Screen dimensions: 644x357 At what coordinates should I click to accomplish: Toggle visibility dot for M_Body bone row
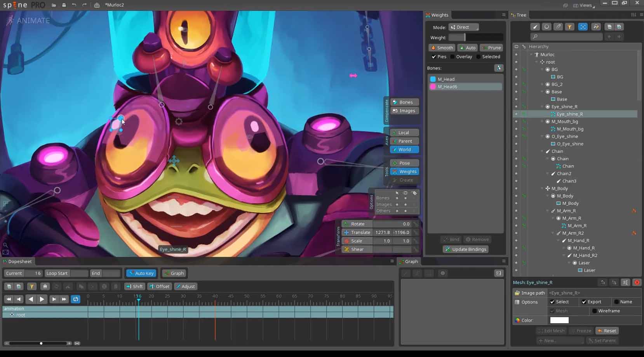pos(516,189)
